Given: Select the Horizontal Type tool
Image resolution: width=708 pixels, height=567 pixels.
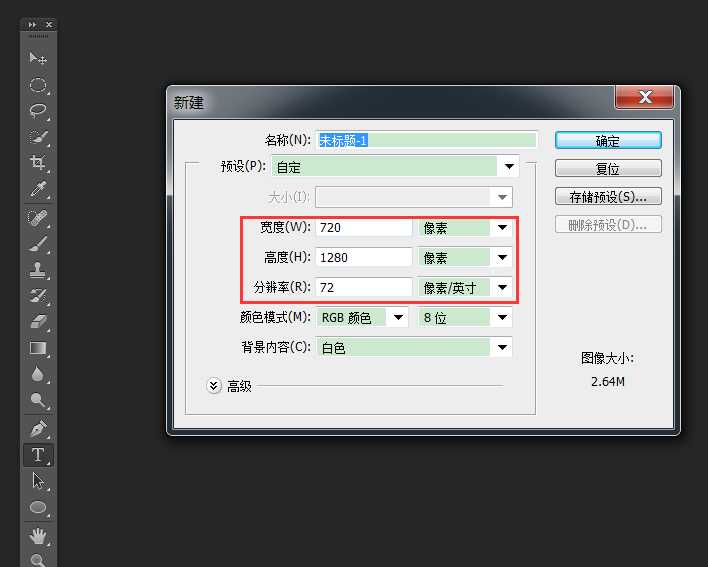Looking at the screenshot, I should point(38,455).
